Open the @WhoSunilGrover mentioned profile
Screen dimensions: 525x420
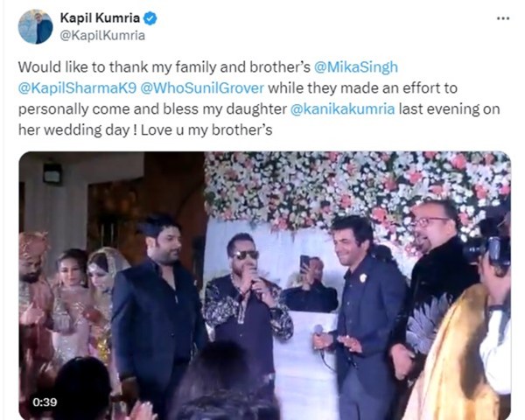pos(202,88)
